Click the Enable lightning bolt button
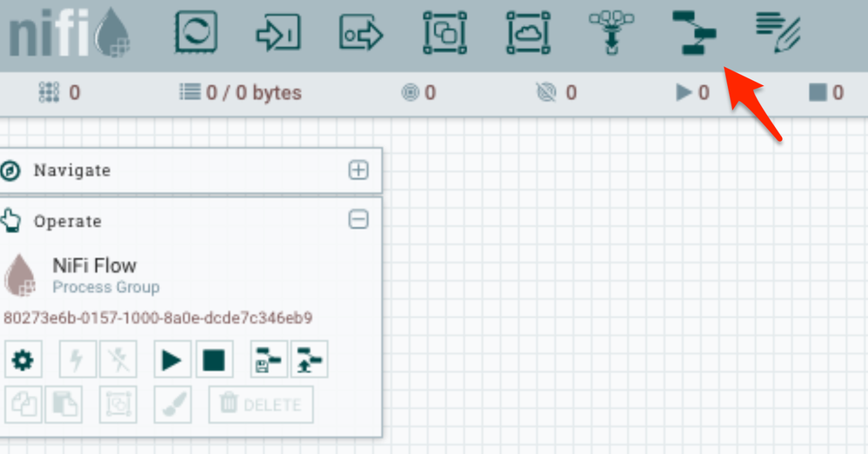The width and height of the screenshot is (868, 454). coord(77,360)
